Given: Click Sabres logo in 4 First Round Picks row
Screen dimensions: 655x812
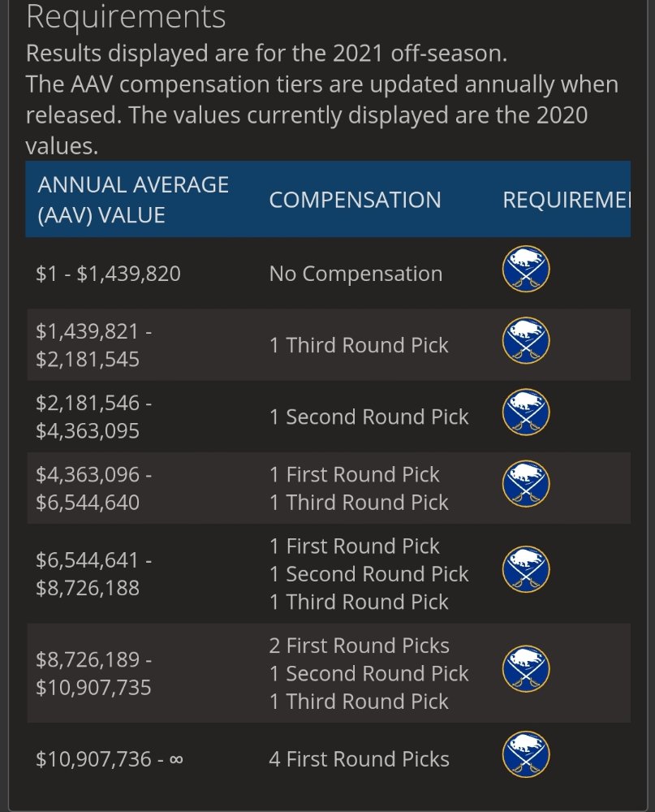Looking at the screenshot, I should [x=526, y=754].
